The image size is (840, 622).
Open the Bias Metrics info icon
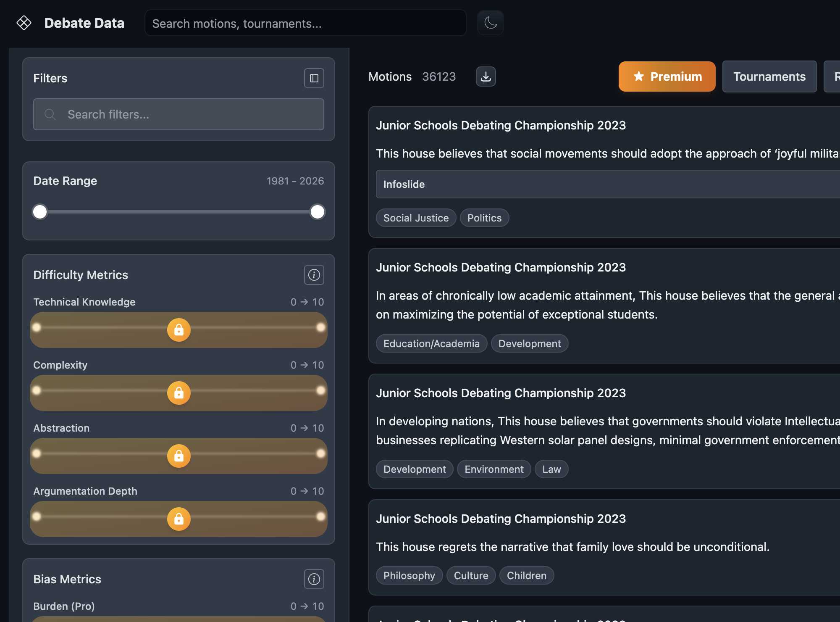coord(314,579)
